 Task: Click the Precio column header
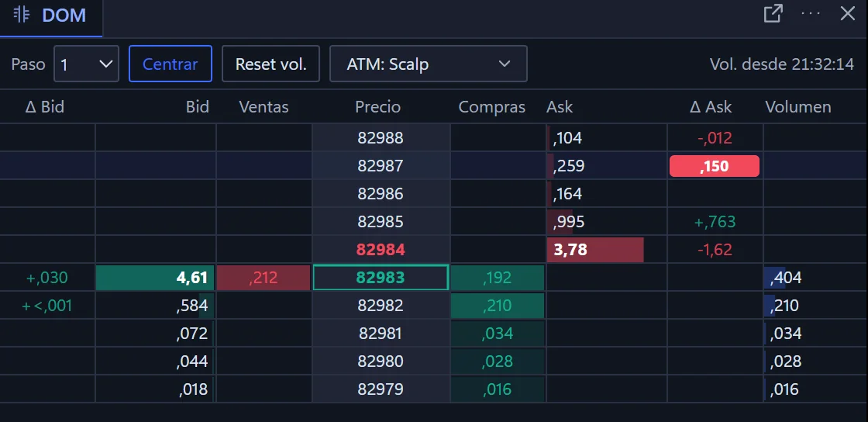[378, 107]
